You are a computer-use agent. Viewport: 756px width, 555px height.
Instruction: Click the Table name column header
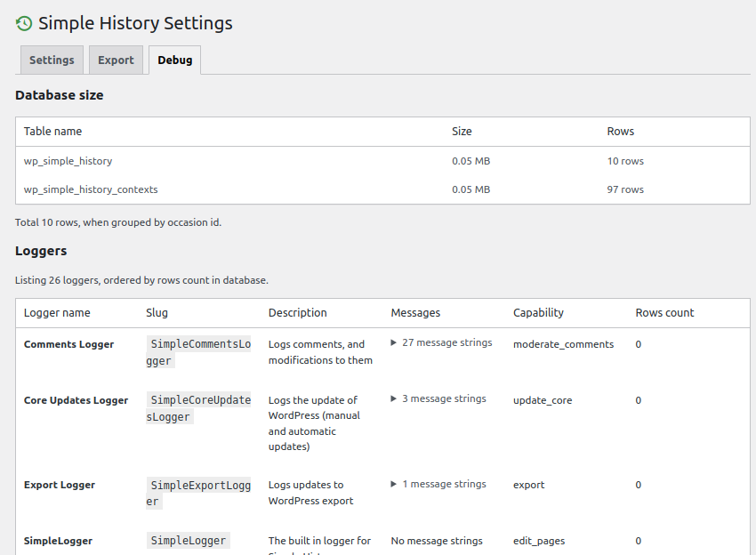[x=53, y=131]
